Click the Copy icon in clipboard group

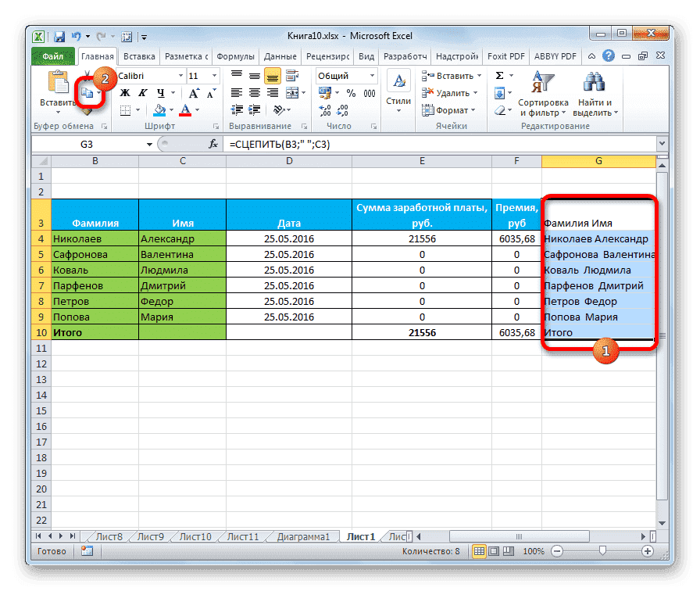tap(88, 91)
